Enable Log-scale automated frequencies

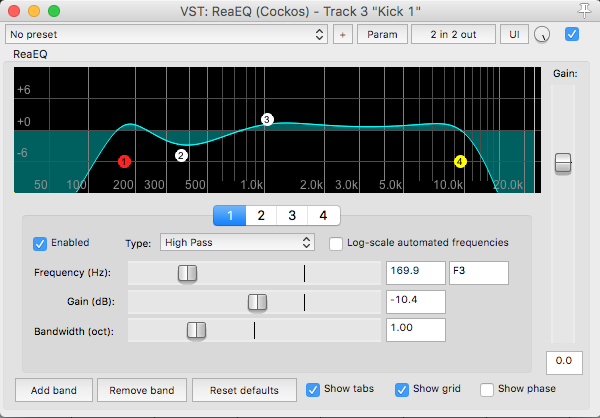[336, 243]
